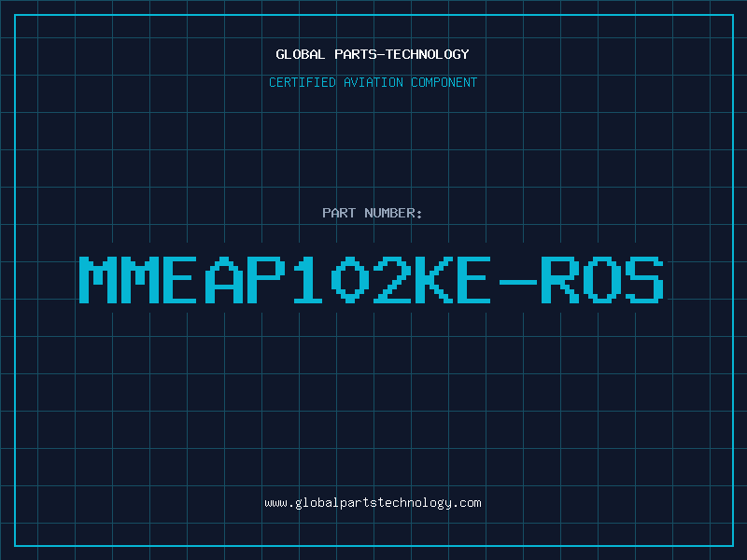Image resolution: width=747 pixels, height=560 pixels.
Task: Click the word PARTS-TECHNOLOGY in the header
Action: (x=402, y=54)
